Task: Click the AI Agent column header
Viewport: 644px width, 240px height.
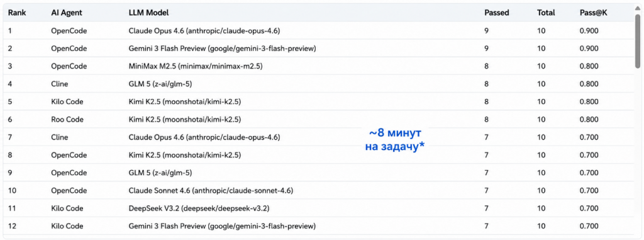Action: (67, 13)
